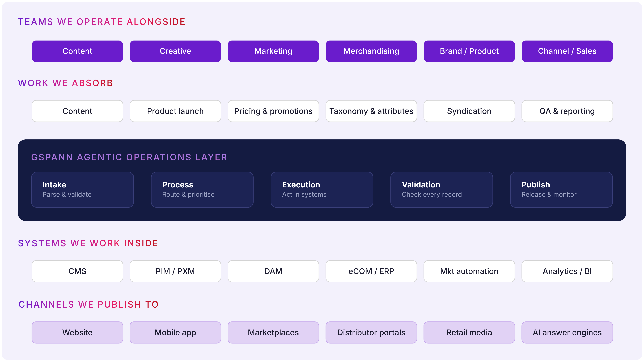Click the Website channel box
Screen dimensions: 644x362
77,333
